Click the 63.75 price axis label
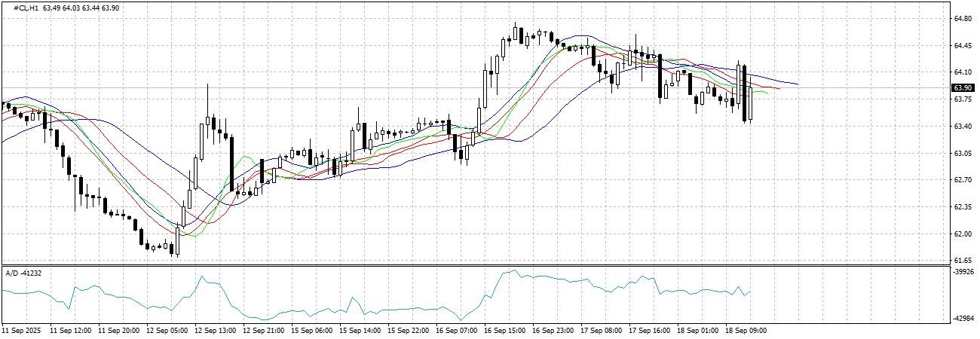This screenshot has height=339, width=980. click(x=963, y=99)
